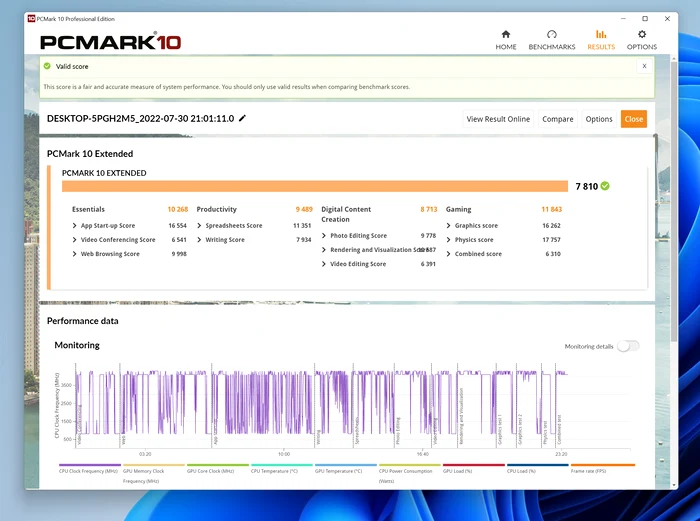
Task: Click the View Result Online button
Action: click(x=498, y=119)
